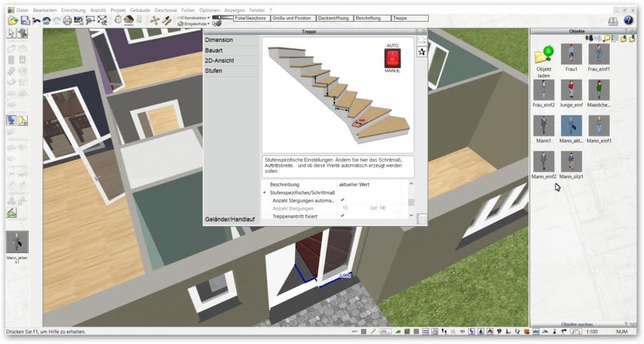Collapse the Objekte panel chevron
Viewport: 644px width, 344px height.
coord(633,31)
